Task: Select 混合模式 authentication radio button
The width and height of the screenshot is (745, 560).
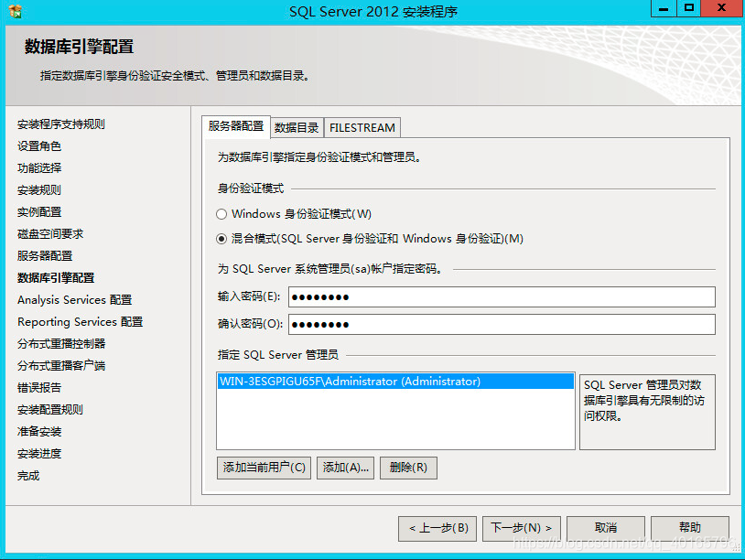Action: coord(221,239)
